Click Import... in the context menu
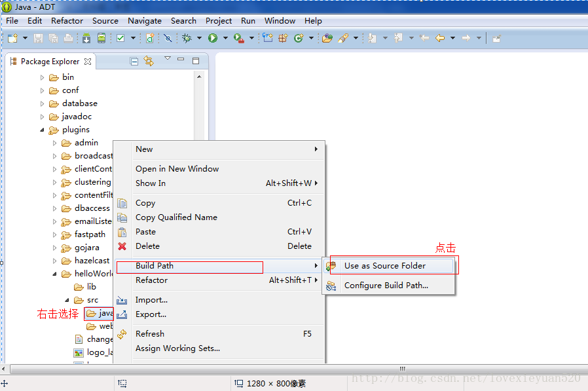 tap(219, 300)
